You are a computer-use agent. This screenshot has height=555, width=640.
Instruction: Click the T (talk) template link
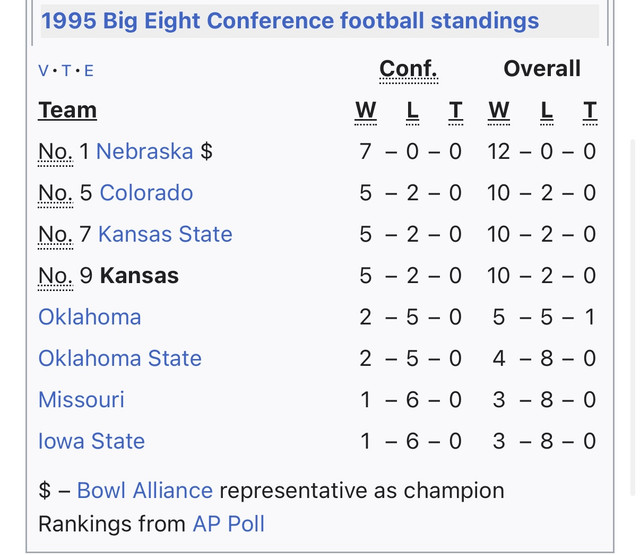click(66, 70)
